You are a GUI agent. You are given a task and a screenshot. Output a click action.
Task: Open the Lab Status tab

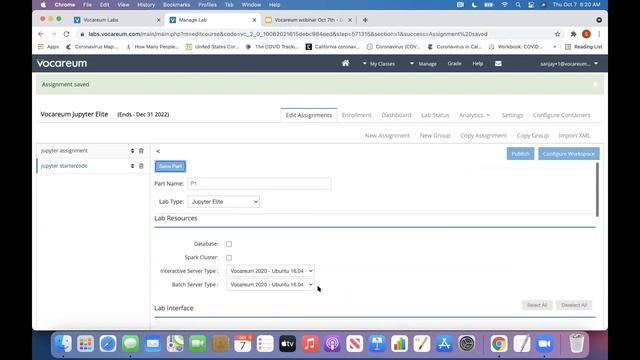click(435, 115)
